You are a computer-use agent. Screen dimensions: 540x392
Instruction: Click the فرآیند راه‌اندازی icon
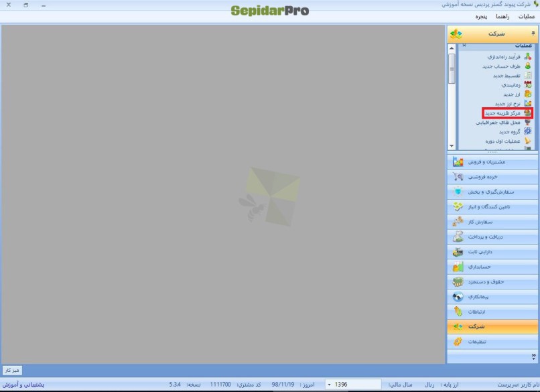click(x=527, y=57)
